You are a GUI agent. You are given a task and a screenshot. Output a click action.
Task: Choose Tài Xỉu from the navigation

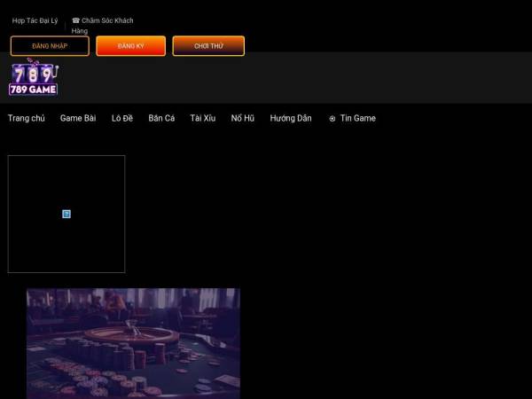(x=202, y=118)
